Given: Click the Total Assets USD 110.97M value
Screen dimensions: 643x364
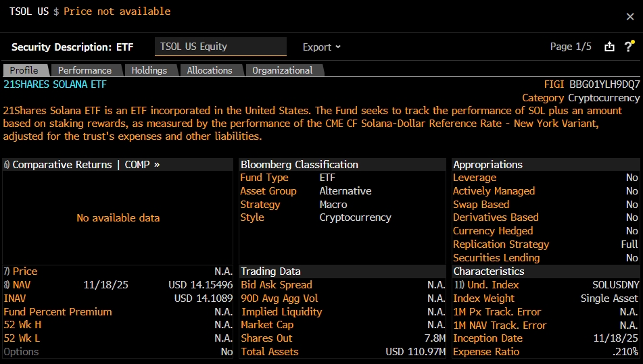Looking at the screenshot, I should [415, 352].
